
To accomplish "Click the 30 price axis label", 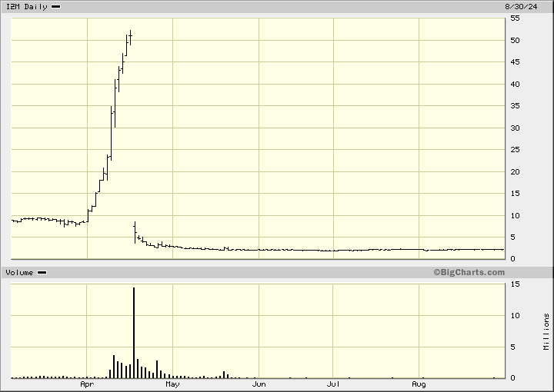I will point(515,128).
